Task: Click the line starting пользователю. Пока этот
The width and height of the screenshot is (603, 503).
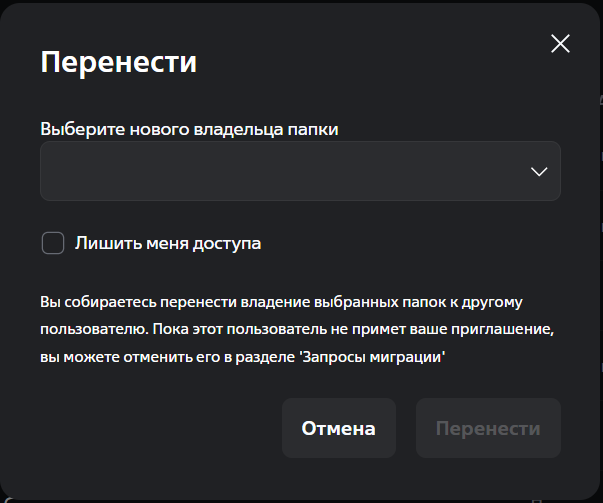Action: tap(295, 328)
